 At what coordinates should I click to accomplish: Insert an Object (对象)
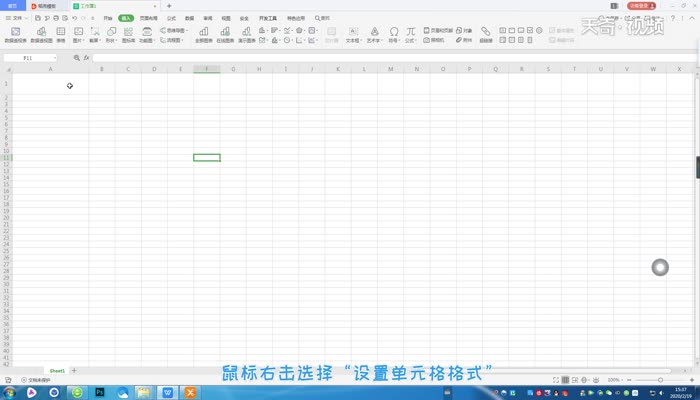point(464,30)
